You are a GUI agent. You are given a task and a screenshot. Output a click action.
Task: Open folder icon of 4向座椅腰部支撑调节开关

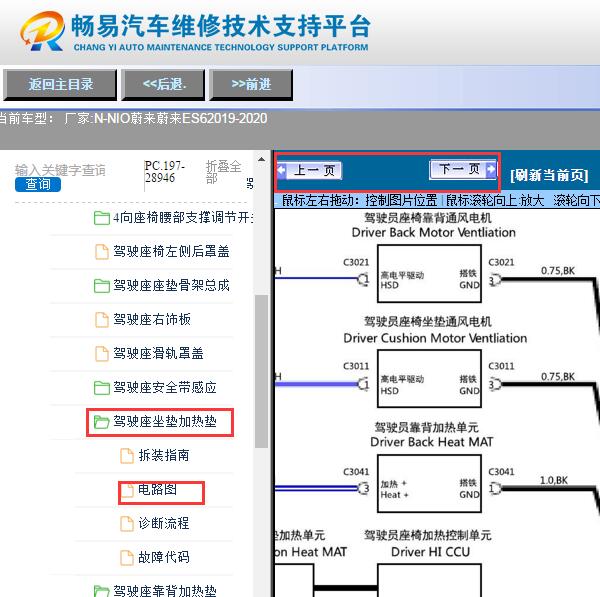click(102, 218)
